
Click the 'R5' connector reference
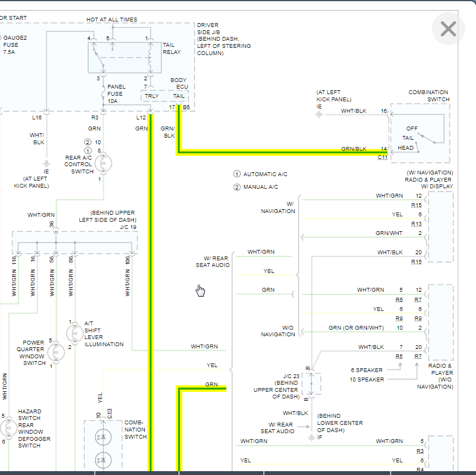[x=399, y=357]
